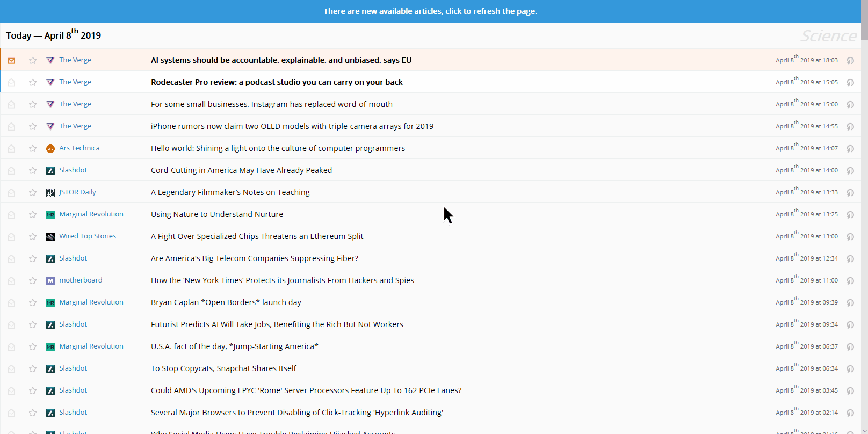Click the Verge favicon on the 'Rodecaster Pro' row
Screen dimensions: 868x434
50,83
